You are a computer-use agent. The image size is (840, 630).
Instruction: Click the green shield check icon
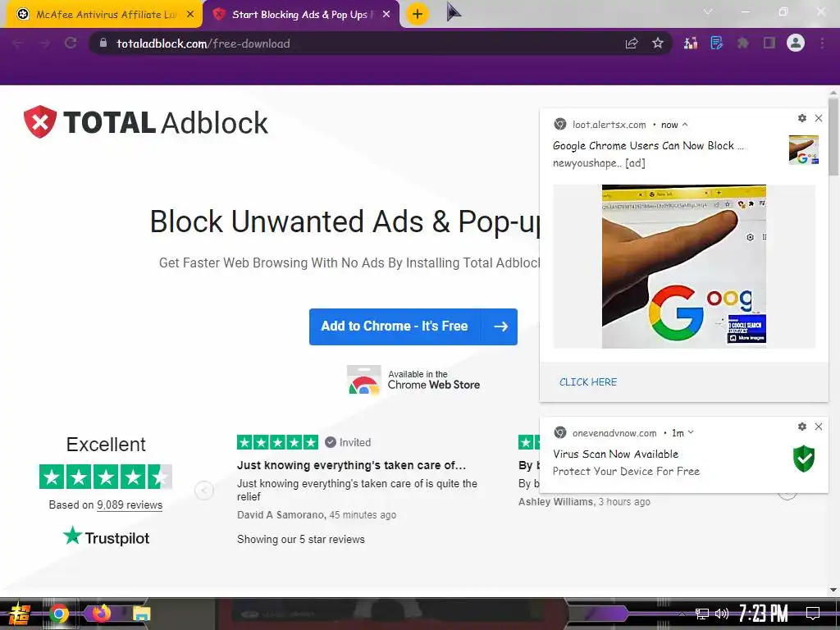pyautogui.click(x=804, y=459)
